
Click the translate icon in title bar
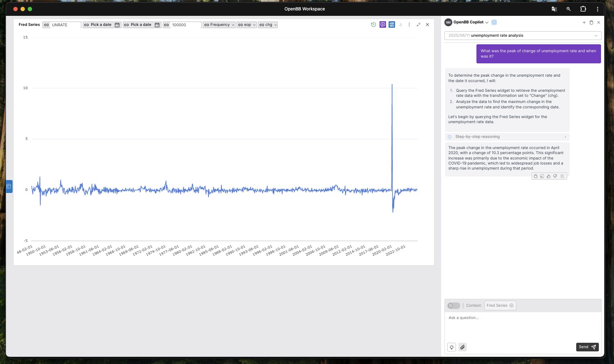(554, 9)
